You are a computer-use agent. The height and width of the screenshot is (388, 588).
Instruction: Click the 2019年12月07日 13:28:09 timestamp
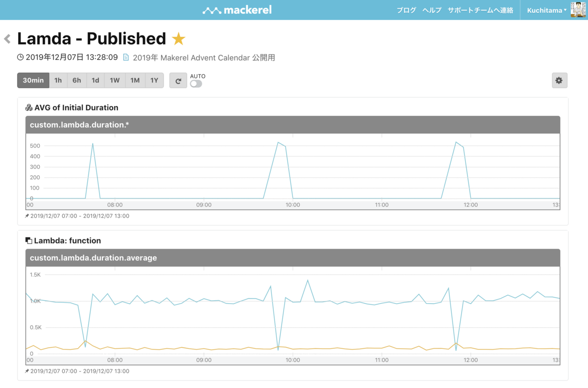pyautogui.click(x=72, y=57)
